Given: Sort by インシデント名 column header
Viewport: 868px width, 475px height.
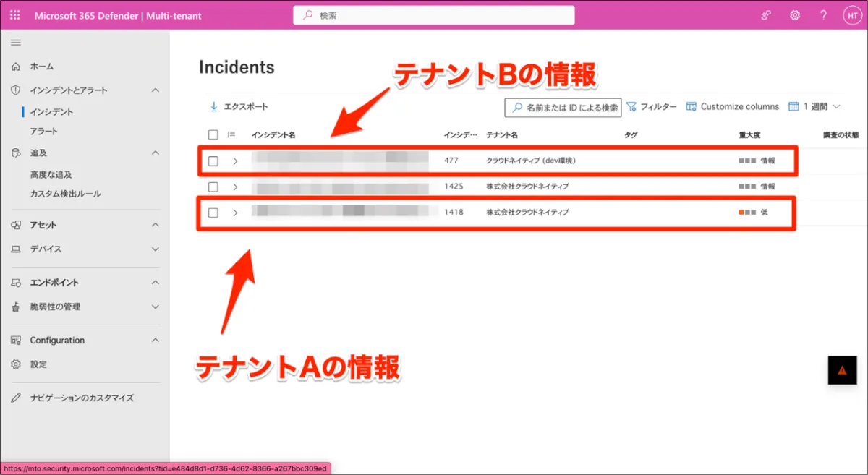Looking at the screenshot, I should [273, 134].
